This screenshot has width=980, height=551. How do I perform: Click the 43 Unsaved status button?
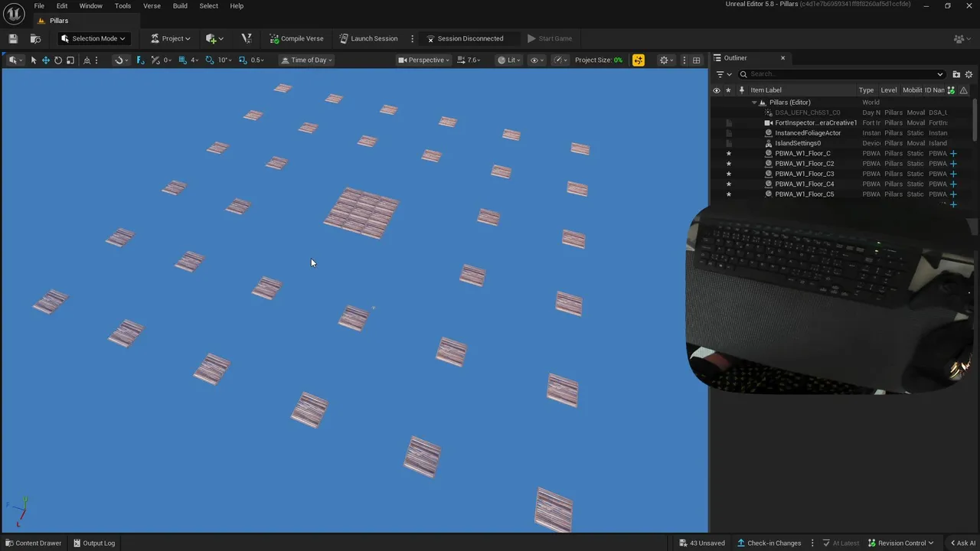click(x=702, y=543)
